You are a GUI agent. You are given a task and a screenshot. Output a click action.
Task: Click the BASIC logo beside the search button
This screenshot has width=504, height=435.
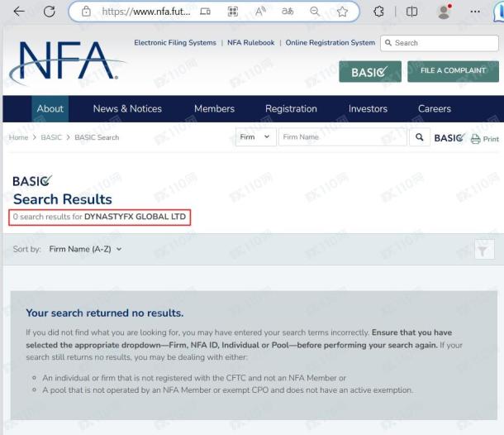(449, 138)
